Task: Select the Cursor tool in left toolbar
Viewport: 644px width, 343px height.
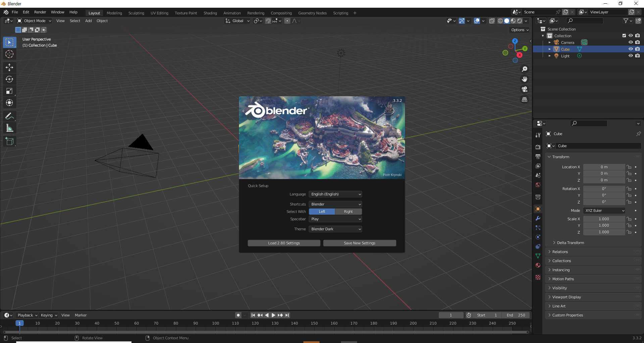Action: coord(9,54)
